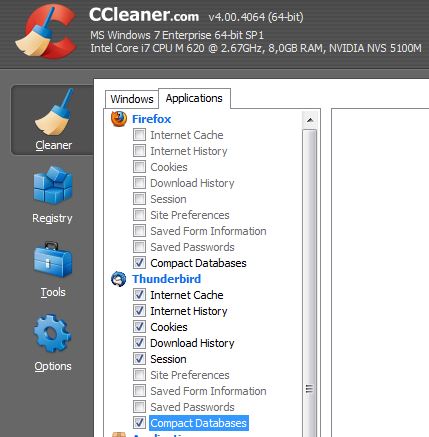
Task: Enable Firefox Internet Cache checkbox
Action: pos(139,135)
